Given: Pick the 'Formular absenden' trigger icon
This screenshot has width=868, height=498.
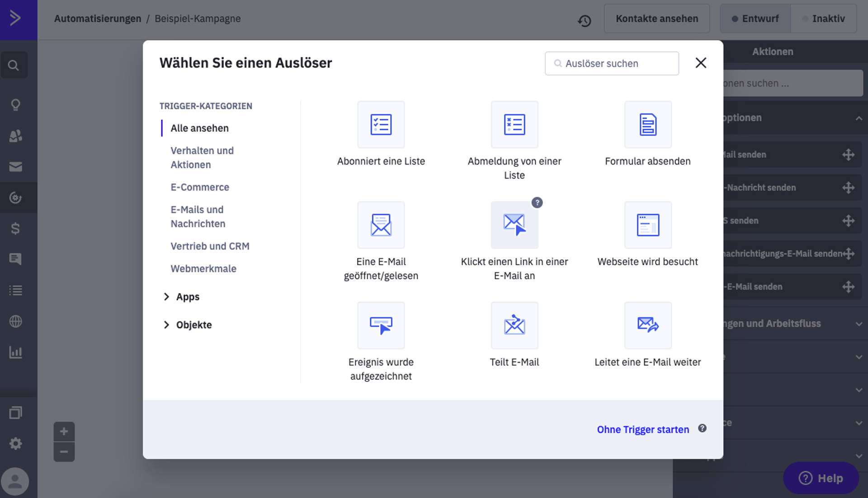Looking at the screenshot, I should point(647,125).
